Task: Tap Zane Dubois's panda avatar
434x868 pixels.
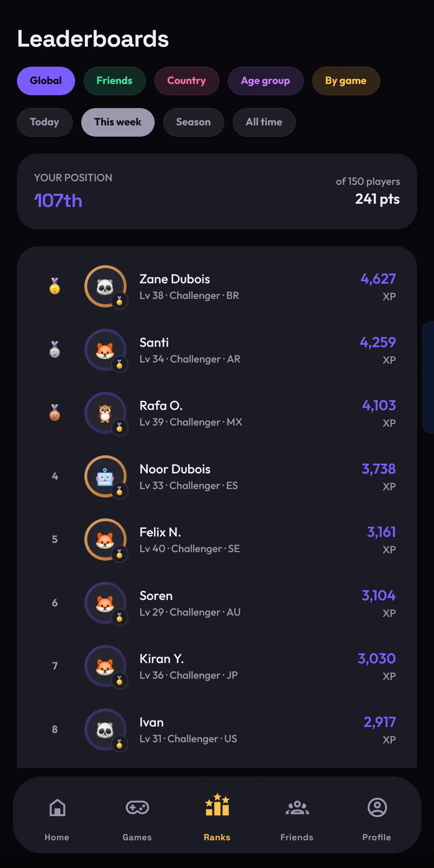Action: pos(105,287)
